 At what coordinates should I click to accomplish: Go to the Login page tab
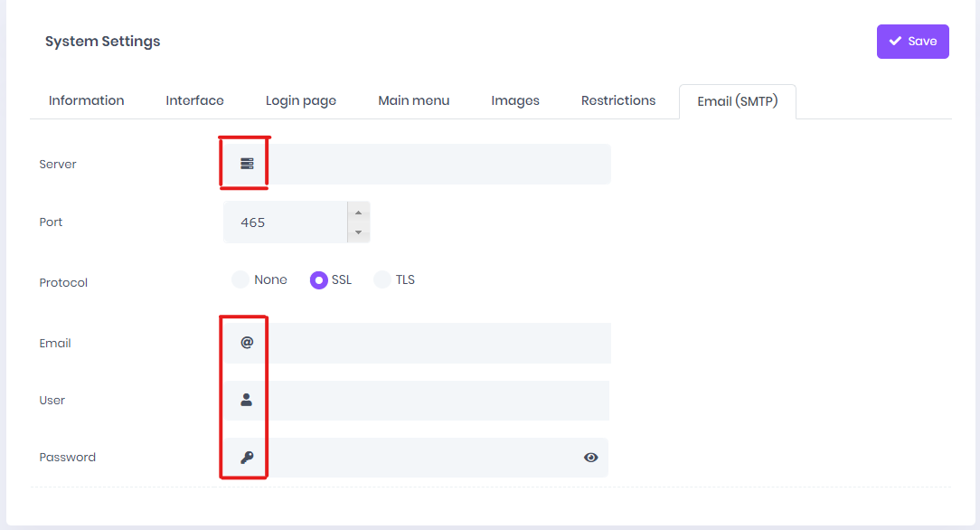click(x=301, y=100)
